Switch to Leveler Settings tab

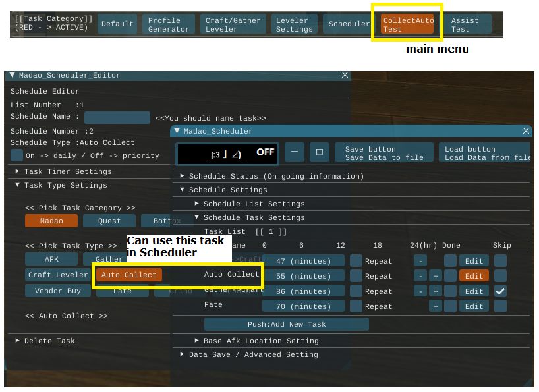click(x=294, y=24)
